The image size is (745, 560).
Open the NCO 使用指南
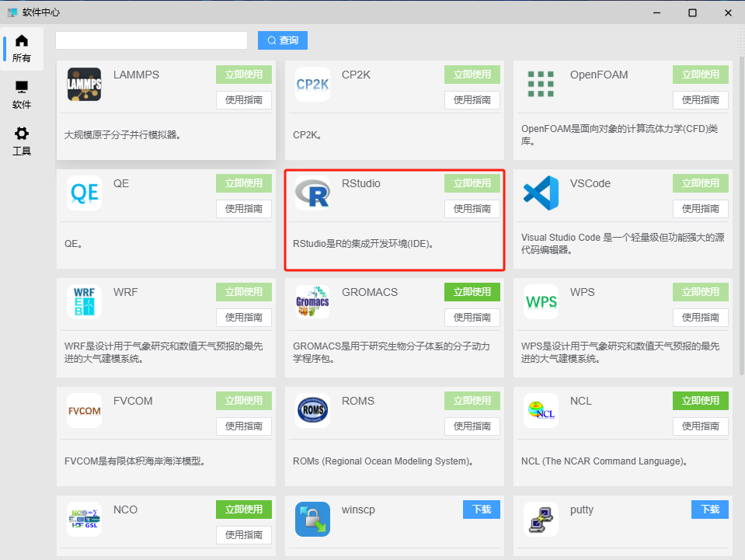[x=244, y=535]
